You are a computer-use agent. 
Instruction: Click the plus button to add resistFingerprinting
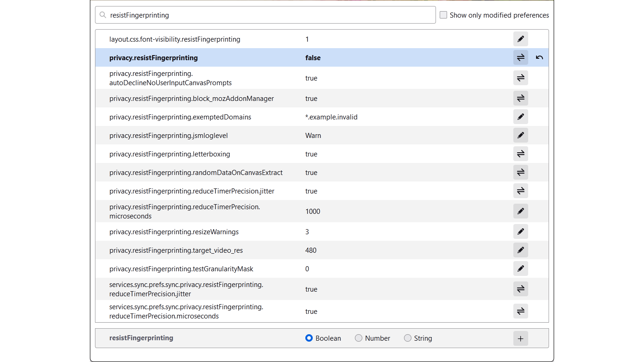(520, 338)
